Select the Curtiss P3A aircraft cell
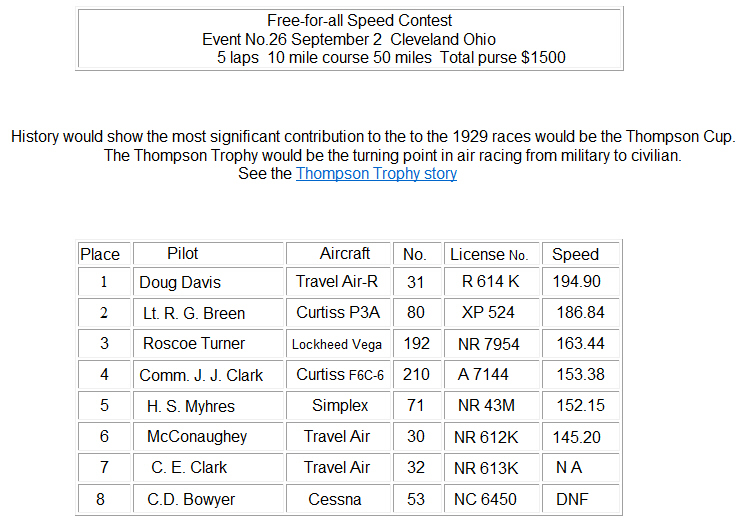Image resolution: width=748 pixels, height=523 pixels. point(338,313)
